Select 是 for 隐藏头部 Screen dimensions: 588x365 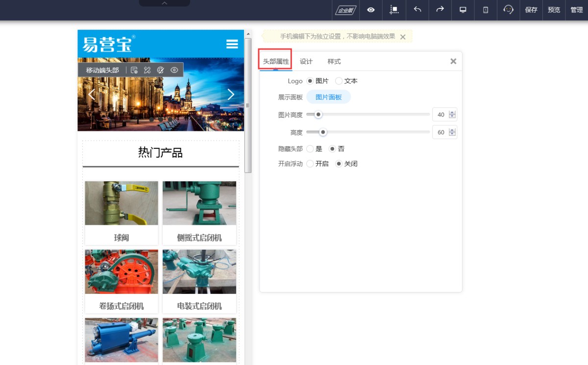click(x=310, y=148)
